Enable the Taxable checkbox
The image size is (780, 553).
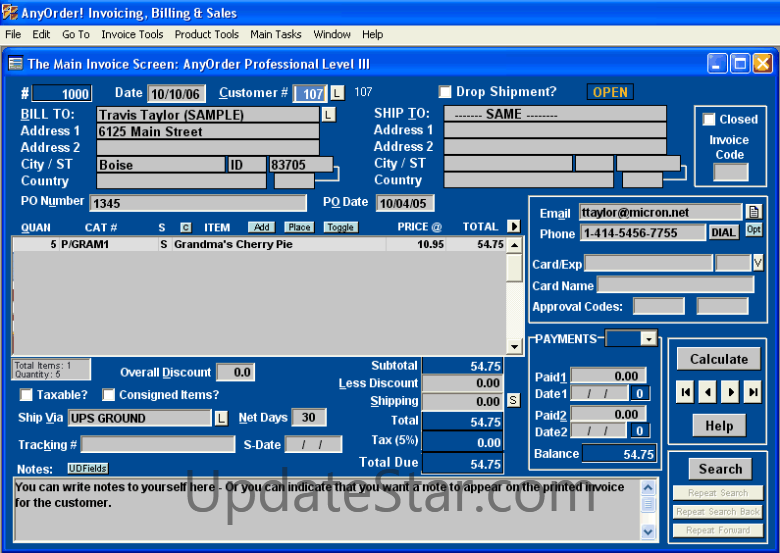click(25, 395)
